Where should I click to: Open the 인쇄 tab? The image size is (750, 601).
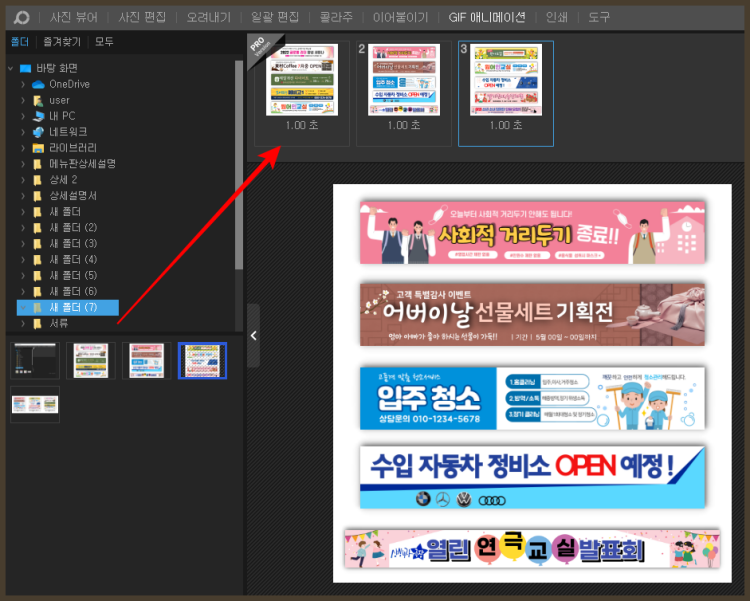pos(557,18)
